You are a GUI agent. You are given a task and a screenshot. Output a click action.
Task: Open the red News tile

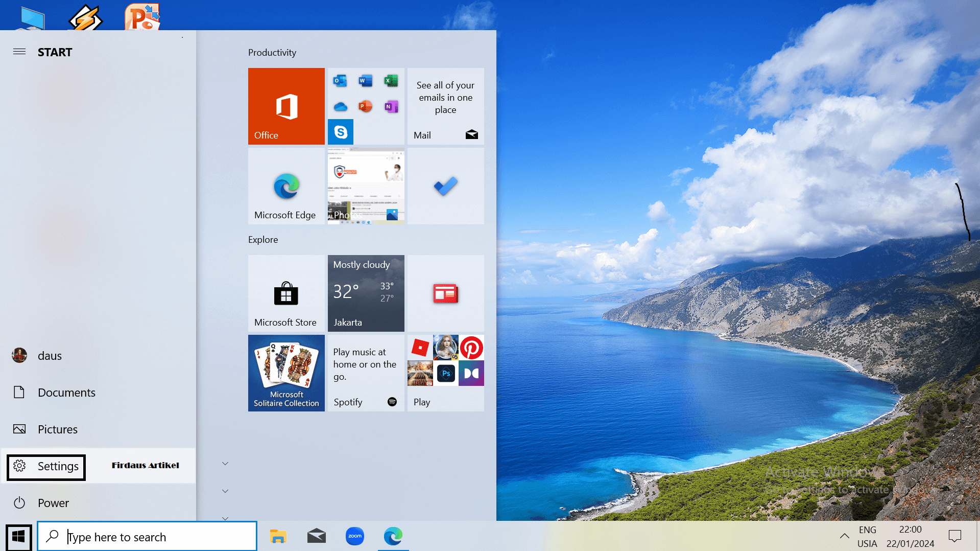click(x=446, y=293)
